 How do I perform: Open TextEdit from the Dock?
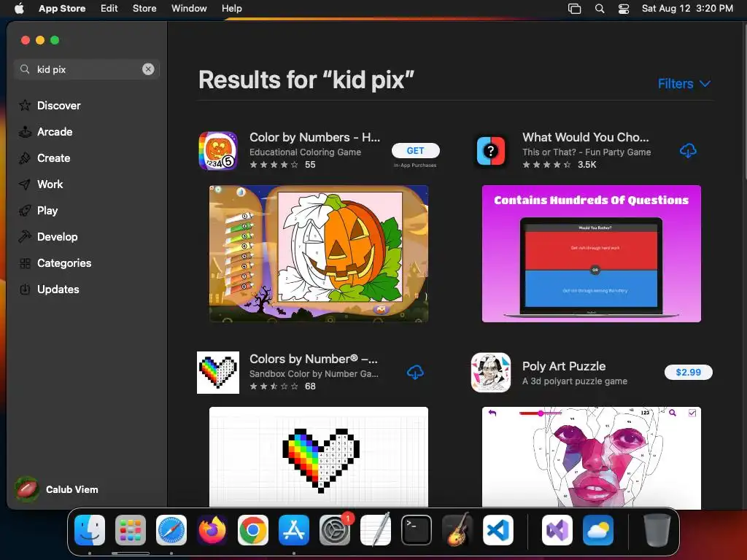click(376, 530)
